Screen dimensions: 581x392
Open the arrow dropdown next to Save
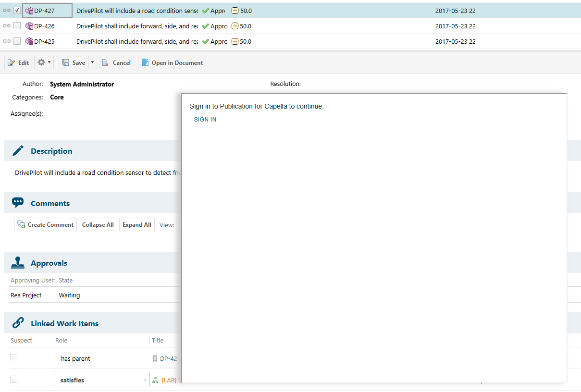pyautogui.click(x=93, y=62)
